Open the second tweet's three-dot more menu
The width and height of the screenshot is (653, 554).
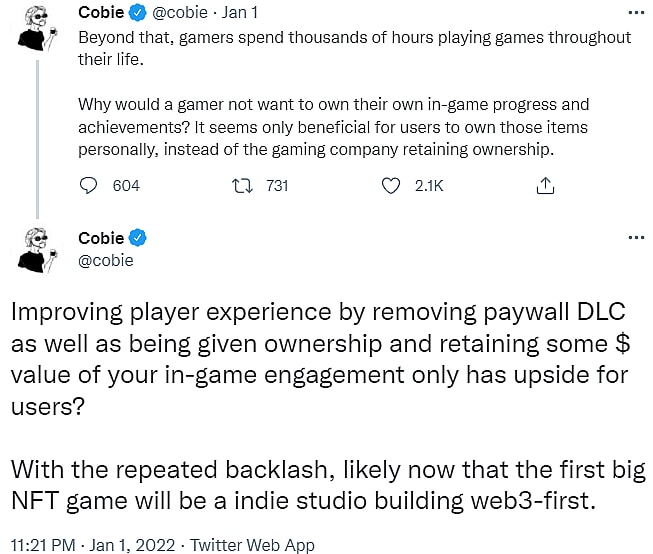635,238
